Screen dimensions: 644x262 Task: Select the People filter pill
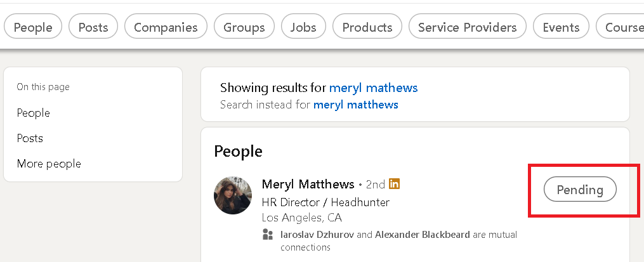(33, 27)
